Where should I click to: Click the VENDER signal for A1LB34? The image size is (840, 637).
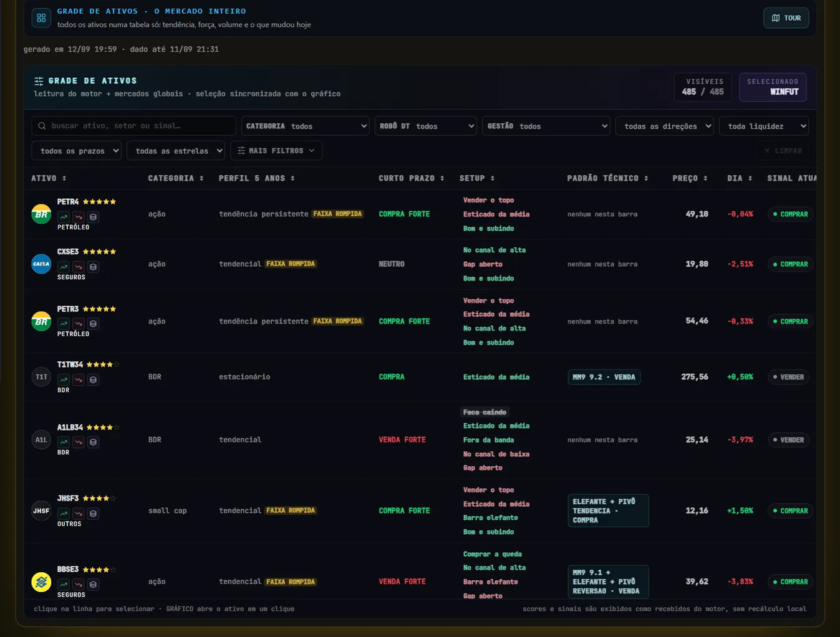pyautogui.click(x=788, y=440)
